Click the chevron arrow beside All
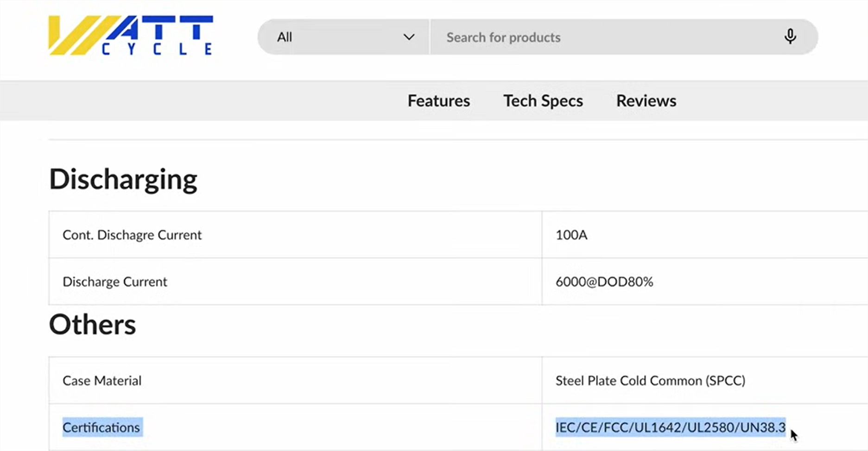Image resolution: width=868 pixels, height=451 pixels. [408, 37]
